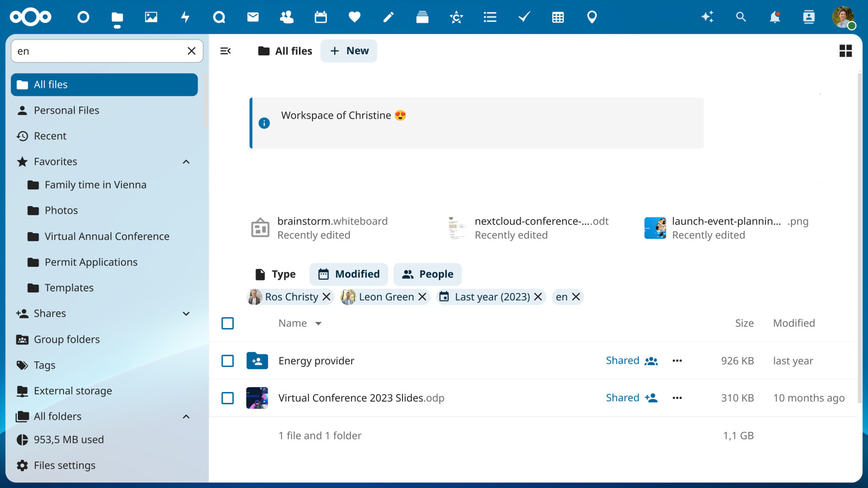Open the Activity lightning icon
Image resolution: width=868 pixels, height=488 pixels.
[x=185, y=17]
